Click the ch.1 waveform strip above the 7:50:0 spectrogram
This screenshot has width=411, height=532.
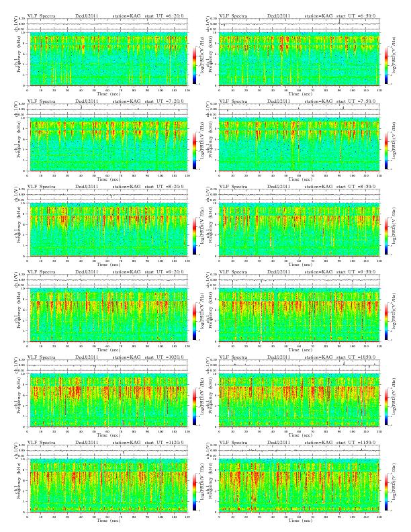299,109
